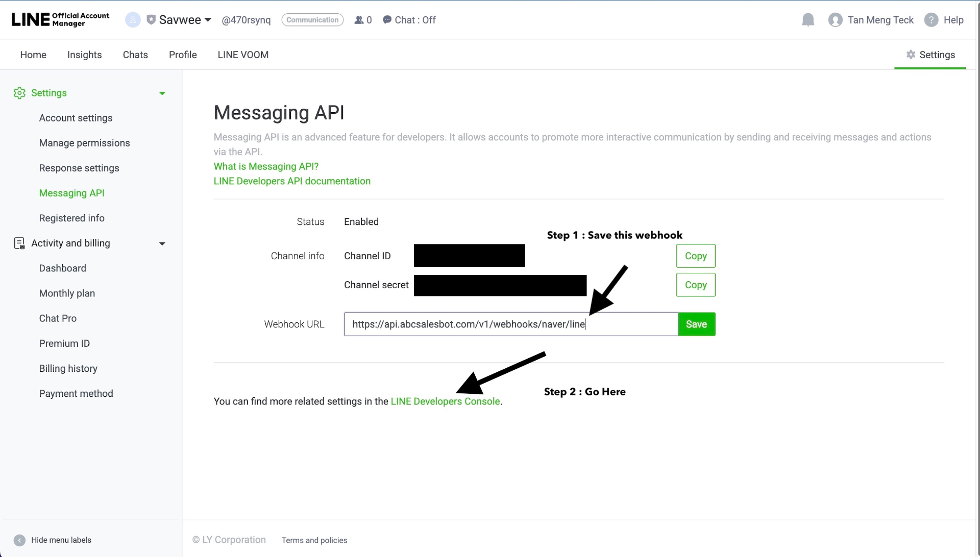Click the LINE Official Account Manager logo

point(60,19)
